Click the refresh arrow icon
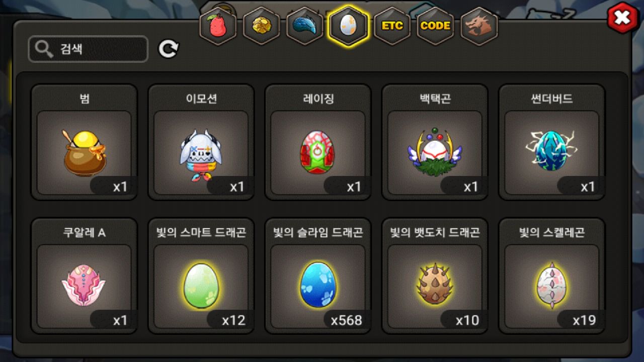644x362 pixels. (169, 49)
